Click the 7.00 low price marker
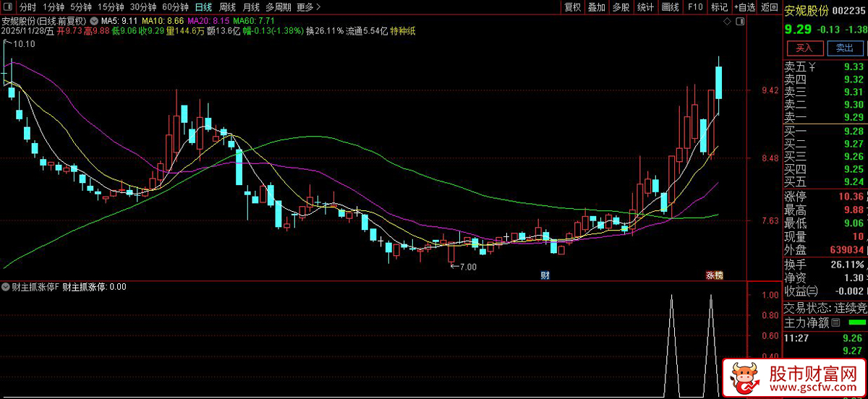This screenshot has height=399, width=868. (x=464, y=267)
